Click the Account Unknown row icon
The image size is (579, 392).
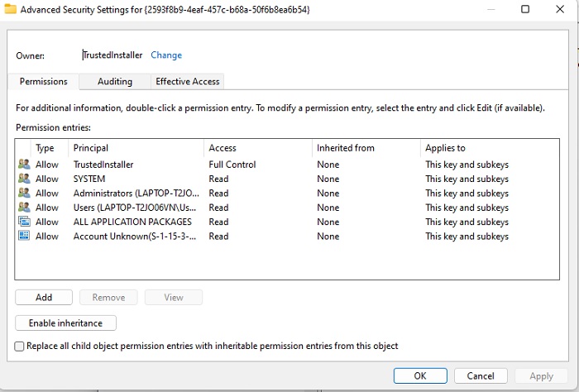coord(24,236)
